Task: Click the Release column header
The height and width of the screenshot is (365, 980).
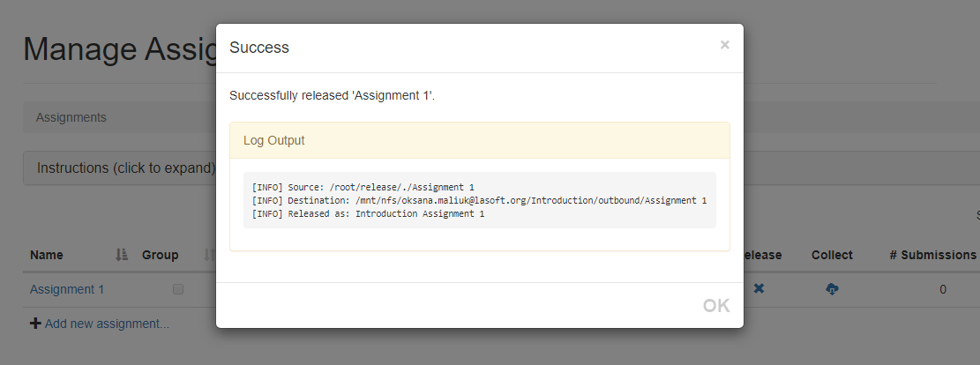Action: tap(762, 255)
